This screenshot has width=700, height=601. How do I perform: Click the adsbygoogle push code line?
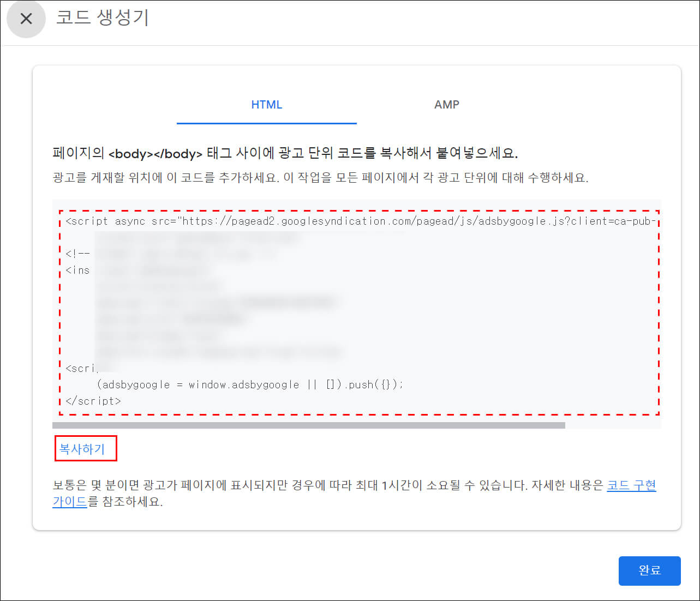[250, 384]
